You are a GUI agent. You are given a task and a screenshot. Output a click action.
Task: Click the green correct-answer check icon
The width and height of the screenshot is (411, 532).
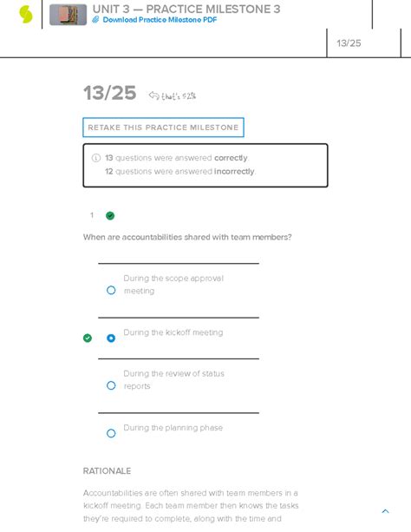click(x=88, y=338)
